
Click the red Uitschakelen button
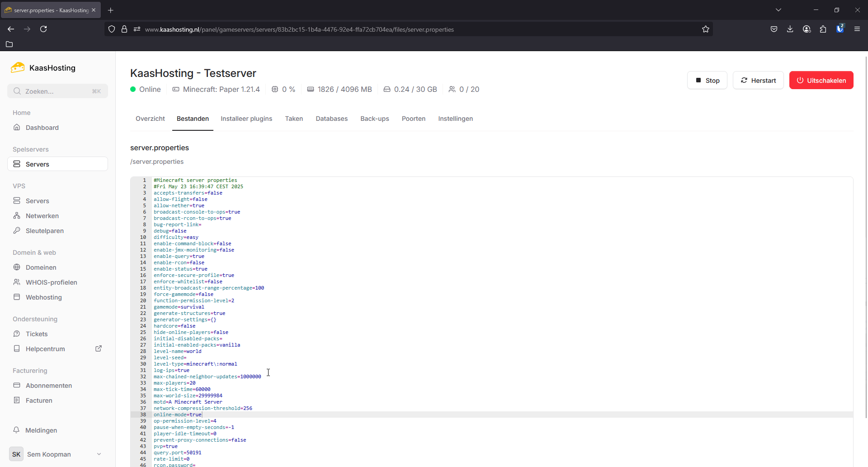[x=821, y=81]
